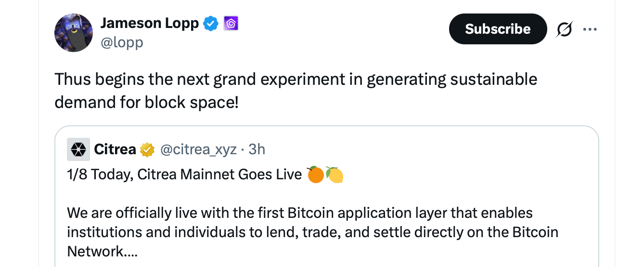Viewport: 644px width, 267px height.
Task: Click the 3h timestamp on quoted post
Action: pyautogui.click(x=257, y=149)
